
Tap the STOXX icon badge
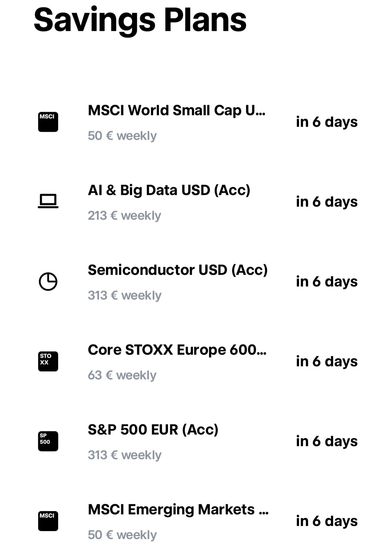(48, 362)
